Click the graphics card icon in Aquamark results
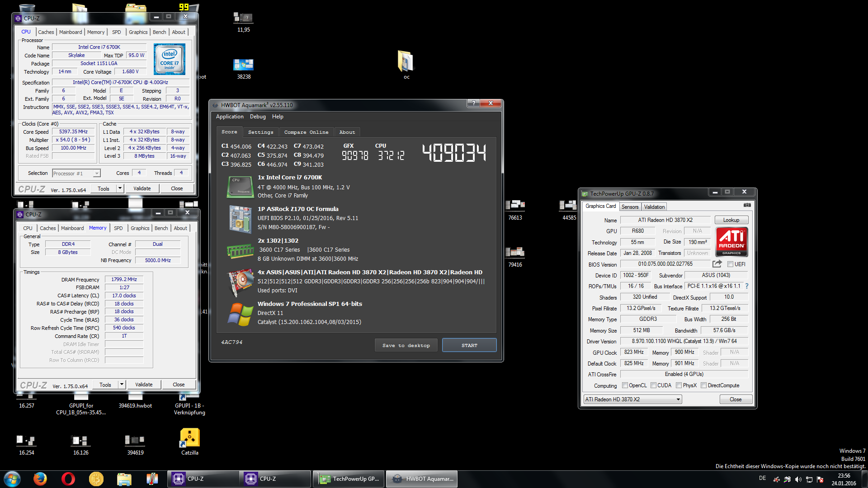The height and width of the screenshot is (488, 868). pyautogui.click(x=240, y=282)
